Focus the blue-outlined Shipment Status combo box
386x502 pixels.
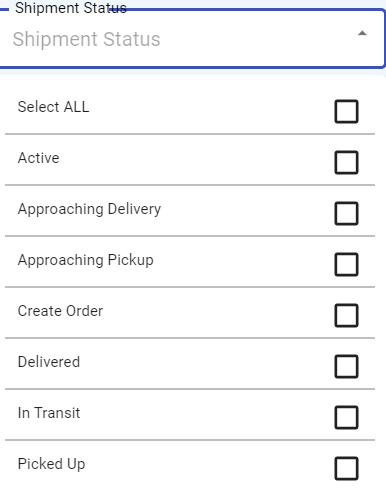tap(192, 39)
